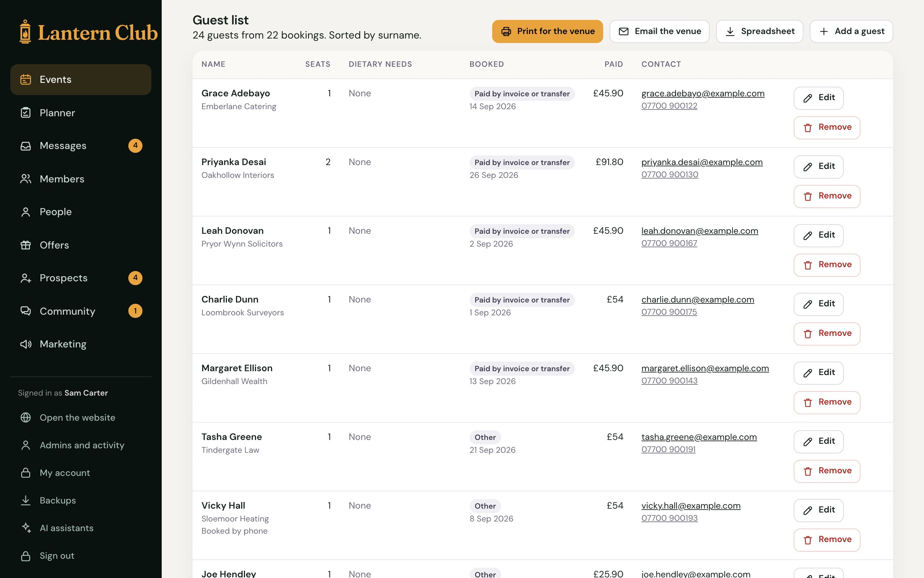Click the trash icon in Charlie Dunn's row
Screen dimensions: 924x578
808,334
